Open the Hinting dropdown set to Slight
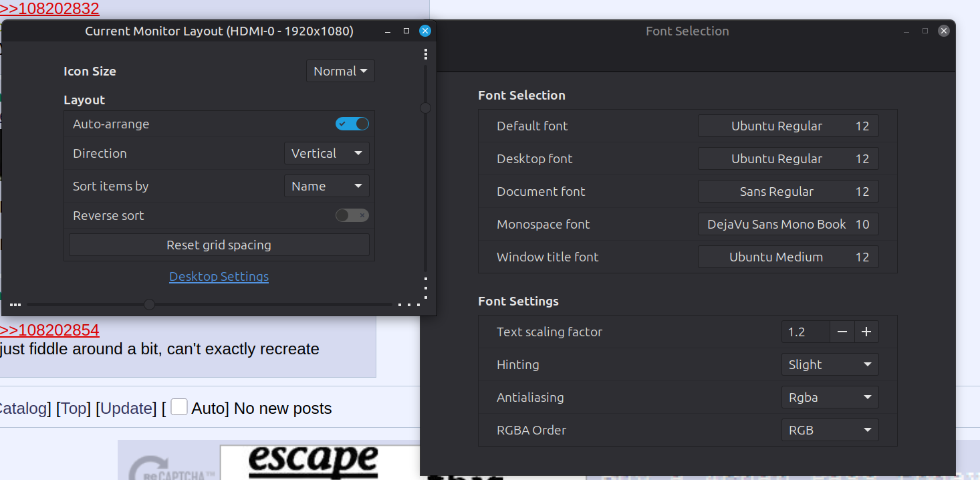 click(830, 364)
